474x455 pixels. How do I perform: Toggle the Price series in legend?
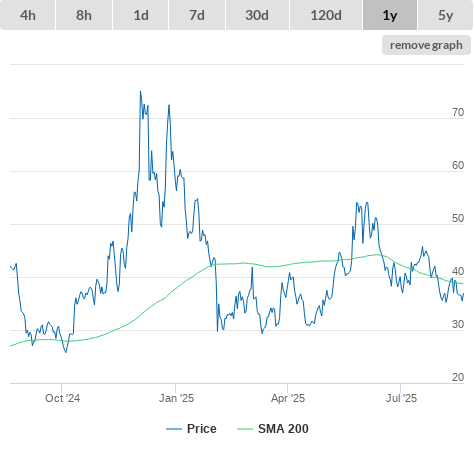click(202, 429)
